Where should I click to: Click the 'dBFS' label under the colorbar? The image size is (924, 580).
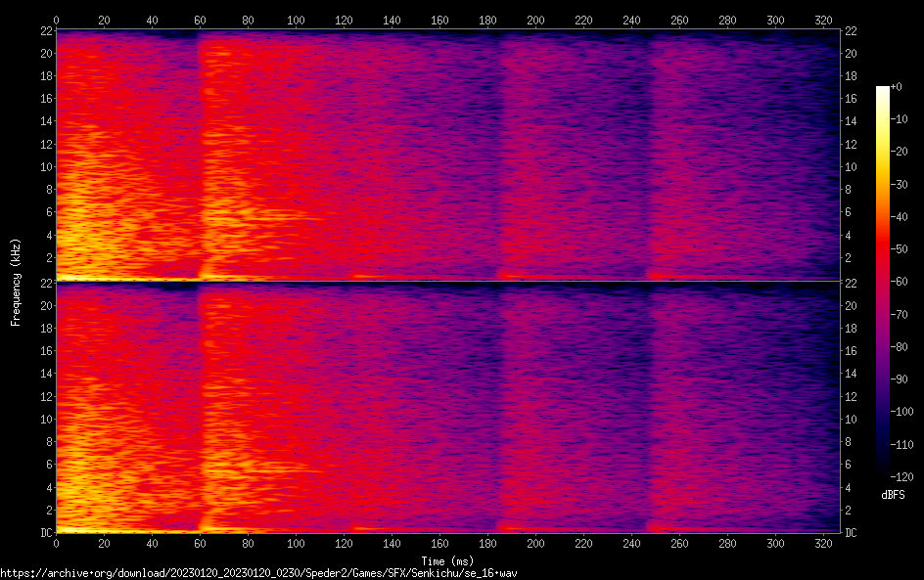coord(893,496)
